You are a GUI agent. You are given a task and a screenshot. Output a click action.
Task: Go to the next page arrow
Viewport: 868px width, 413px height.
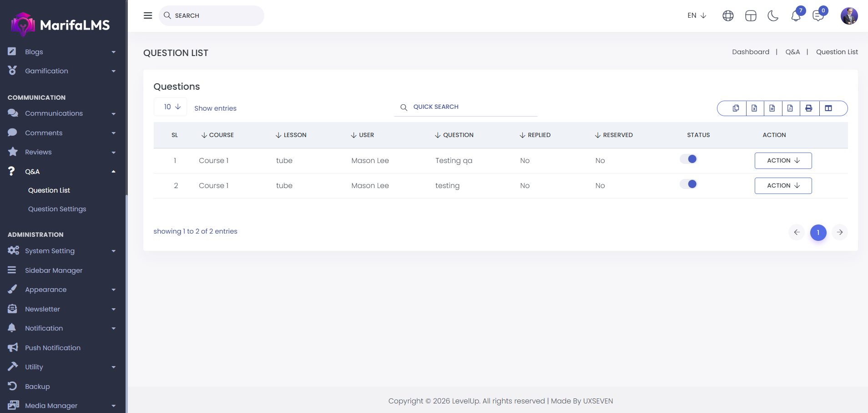(840, 232)
